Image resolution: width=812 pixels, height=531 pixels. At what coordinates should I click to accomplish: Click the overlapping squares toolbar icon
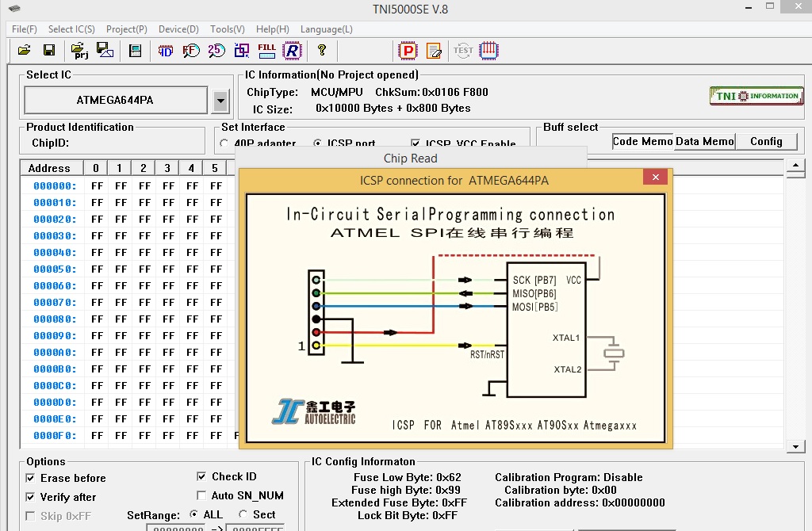coord(242,50)
